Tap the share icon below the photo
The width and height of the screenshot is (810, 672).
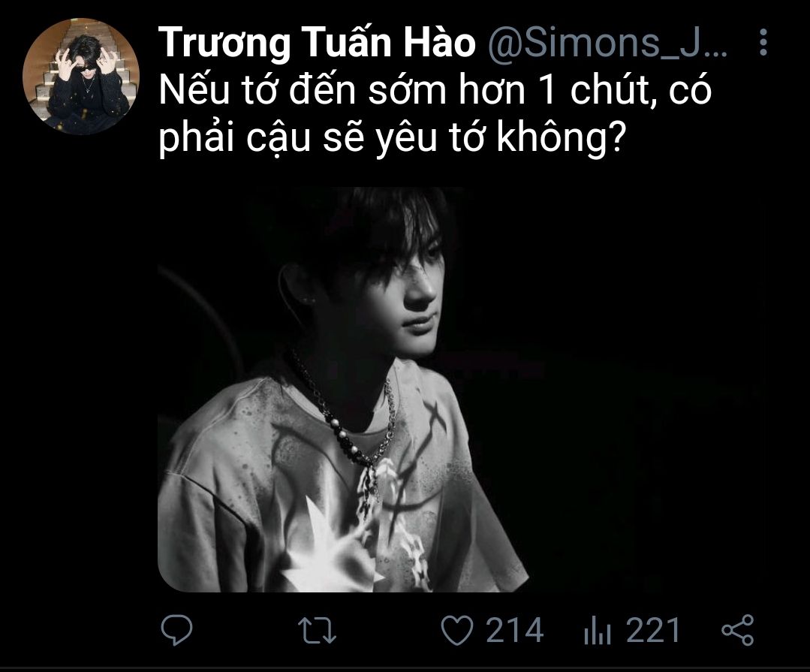point(738,630)
